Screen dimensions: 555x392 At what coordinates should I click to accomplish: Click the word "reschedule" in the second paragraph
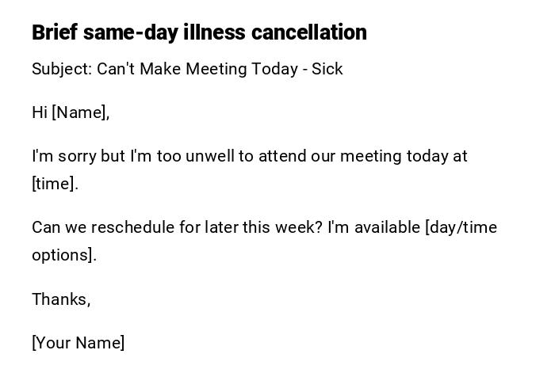coord(132,227)
